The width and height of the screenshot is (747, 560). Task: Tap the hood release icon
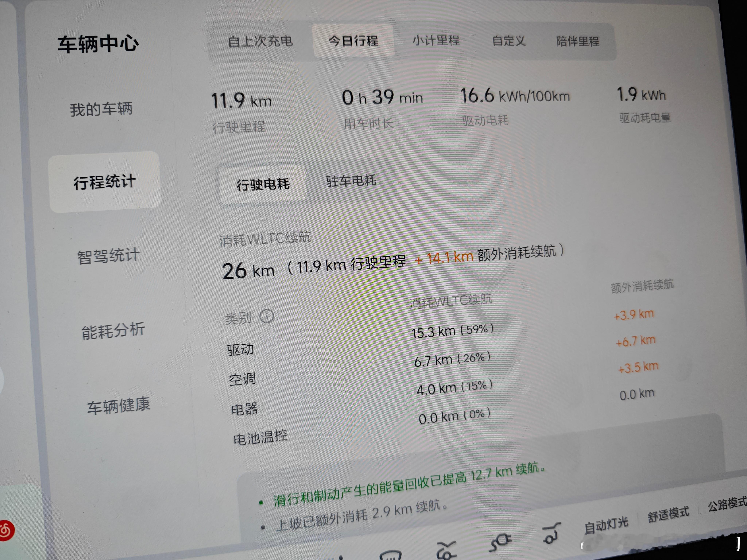pyautogui.click(x=446, y=550)
